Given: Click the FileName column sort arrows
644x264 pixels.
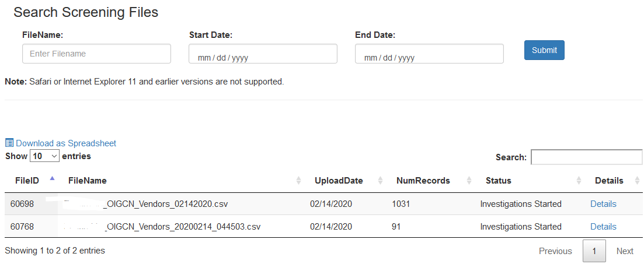Looking at the screenshot, I should pyautogui.click(x=299, y=181).
